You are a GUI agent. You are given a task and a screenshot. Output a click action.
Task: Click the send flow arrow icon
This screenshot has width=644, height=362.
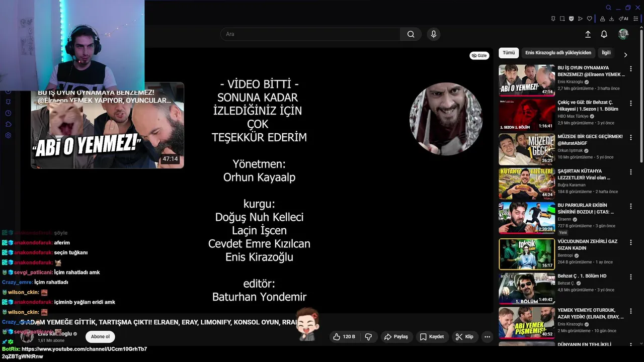pos(580,19)
